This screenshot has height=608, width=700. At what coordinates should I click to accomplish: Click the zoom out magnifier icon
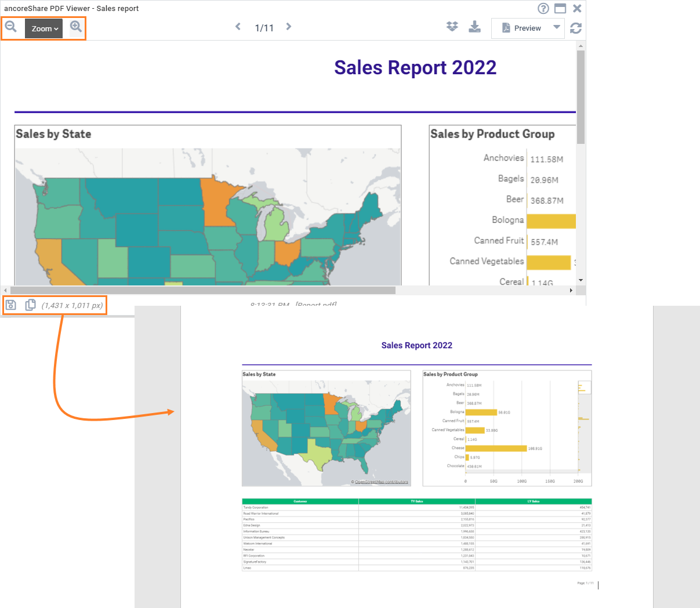click(10, 27)
